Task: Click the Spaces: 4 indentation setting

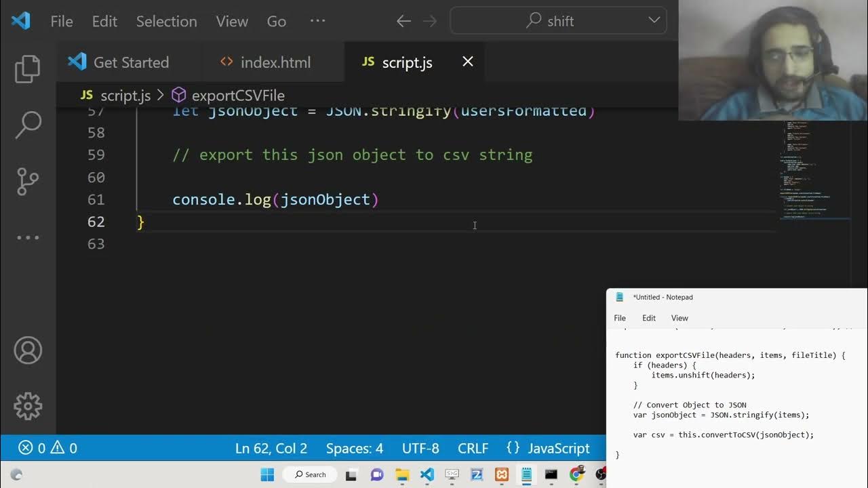Action: (x=354, y=448)
